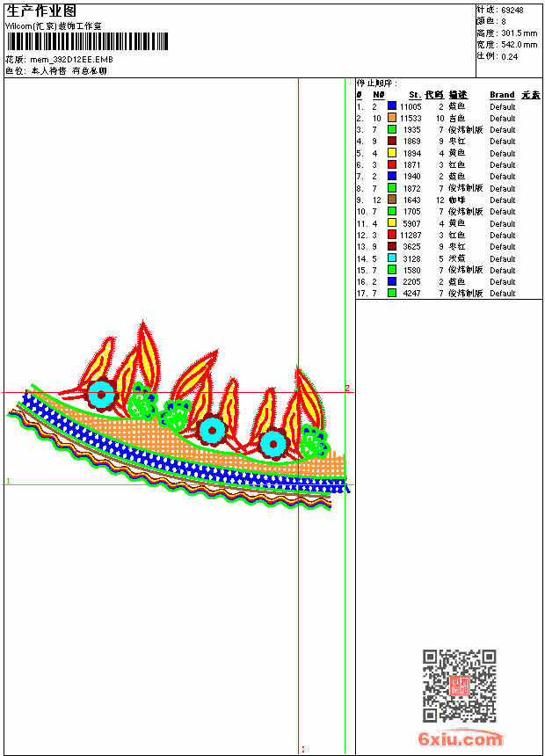Viewport: 545px width, 756px height.
Task: Click stitch count 4247 in last row
Action: [412, 294]
